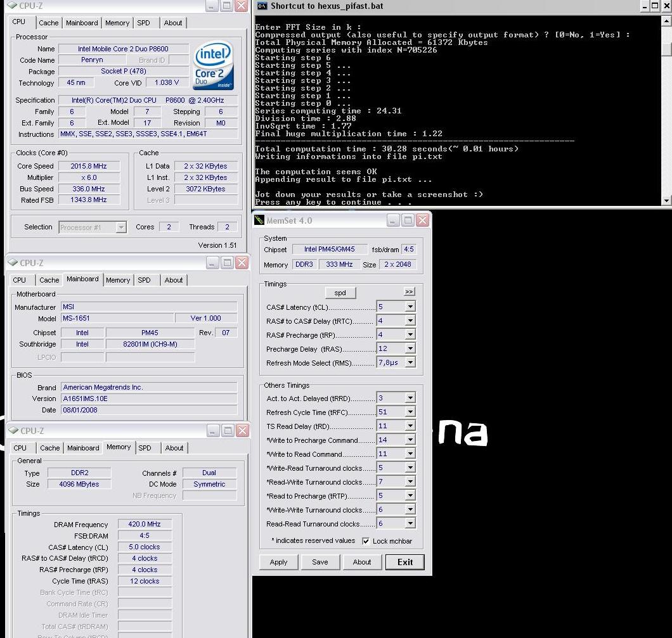Screen dimensions: 672x638
Task: Click the Exit button in MemSet
Action: coord(405,562)
